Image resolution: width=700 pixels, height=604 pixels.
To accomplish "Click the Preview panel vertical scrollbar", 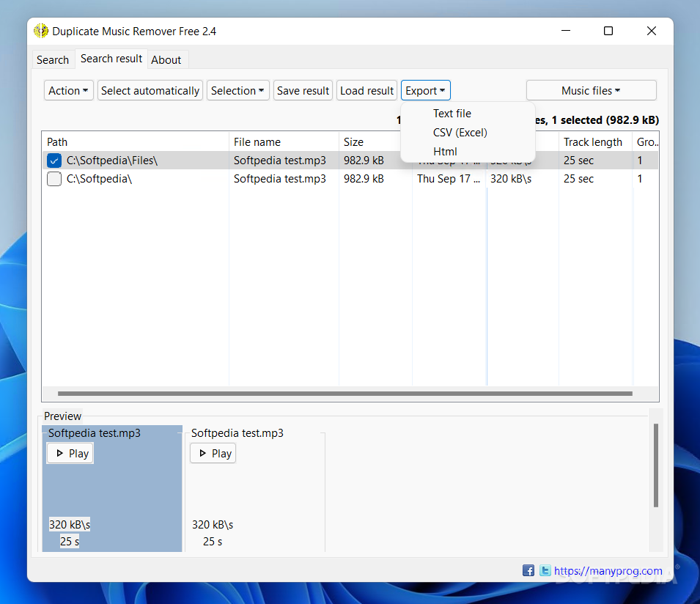I will tap(656, 465).
